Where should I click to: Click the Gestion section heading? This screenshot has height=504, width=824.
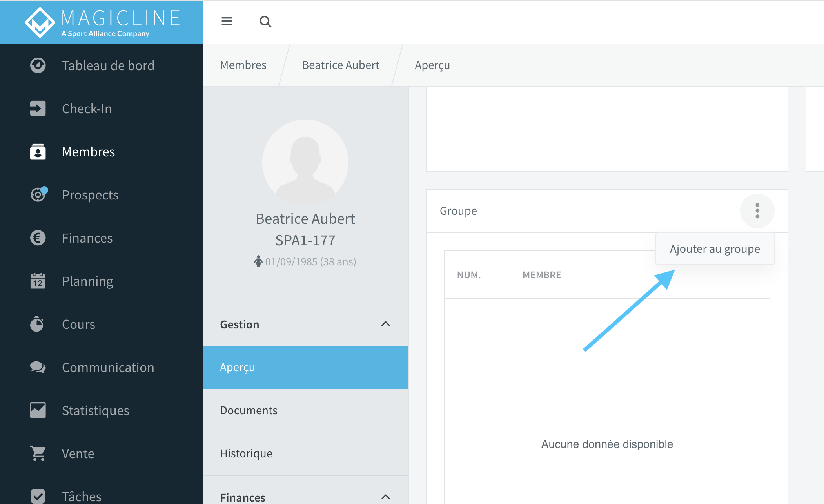(x=240, y=325)
